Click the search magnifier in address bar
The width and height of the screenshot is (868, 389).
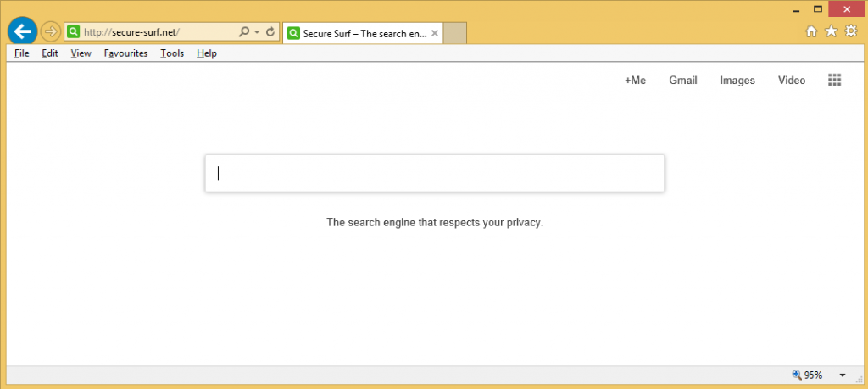click(x=244, y=32)
